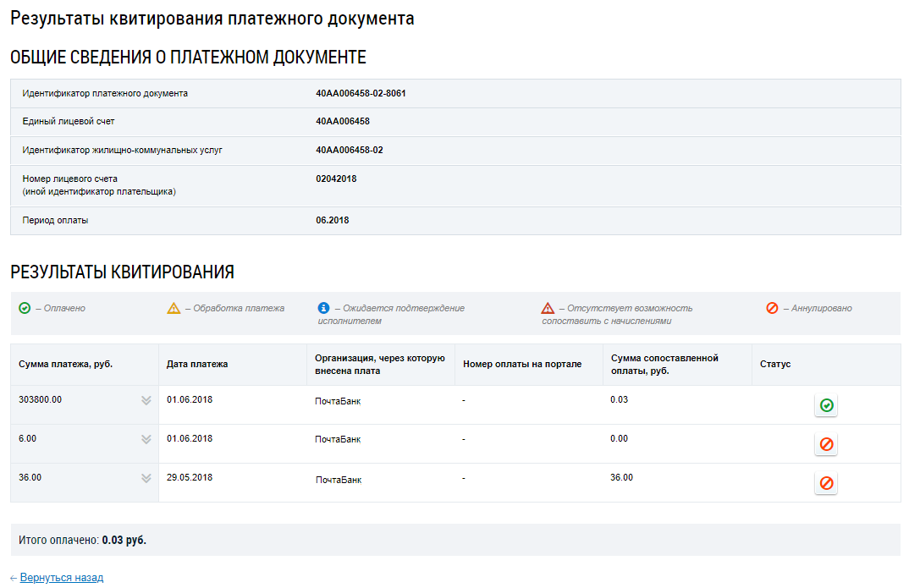Viewport: 920px width, 588px height.
Task: Click the yellow 'Обработка платежа' warning icon
Action: [x=174, y=308]
